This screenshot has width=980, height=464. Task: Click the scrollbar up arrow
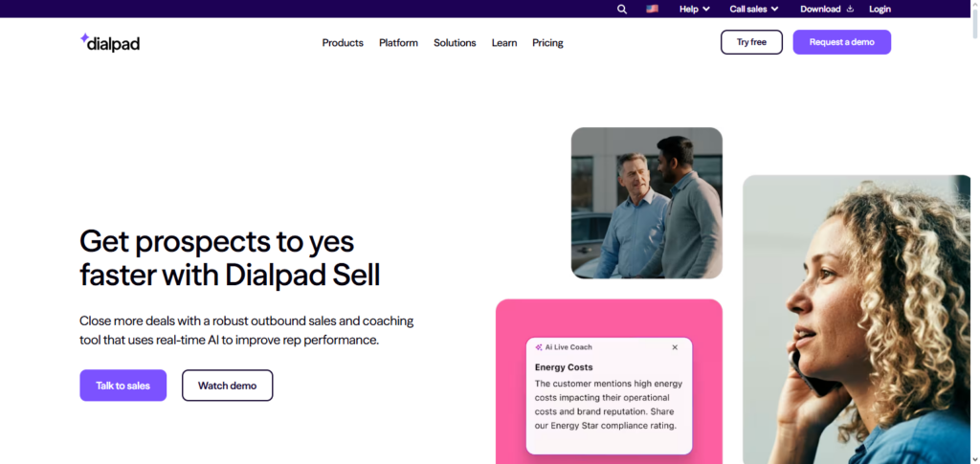(x=975, y=5)
